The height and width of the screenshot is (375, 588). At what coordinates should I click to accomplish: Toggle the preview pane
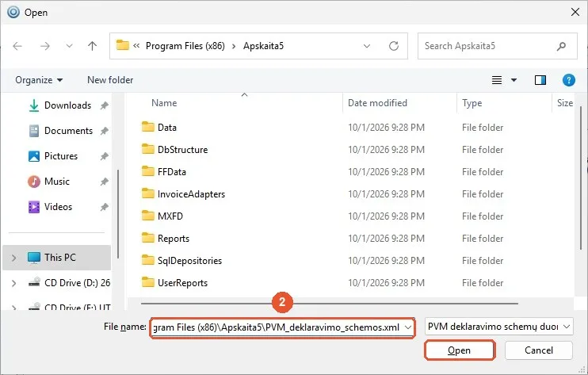(x=540, y=80)
